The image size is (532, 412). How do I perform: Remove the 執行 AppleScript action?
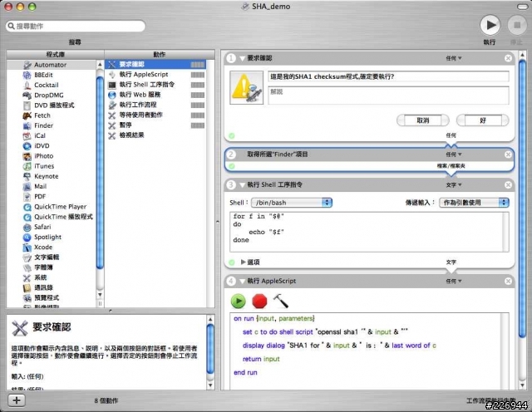coord(508,282)
